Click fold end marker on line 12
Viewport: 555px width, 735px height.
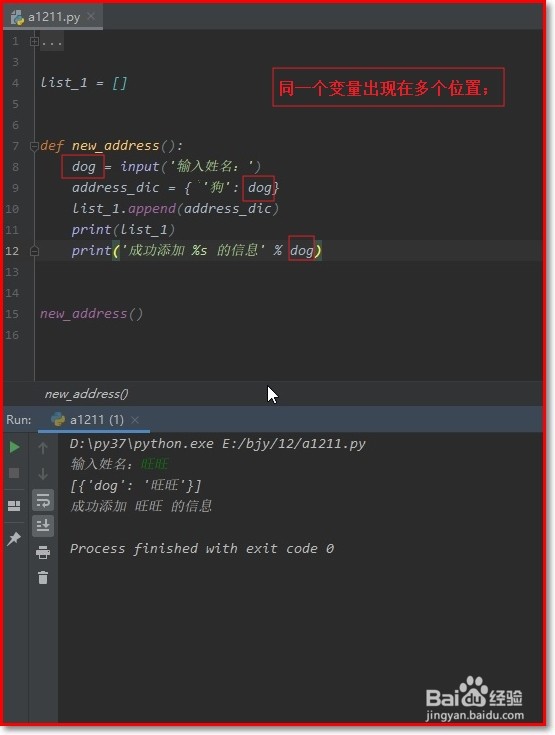[x=34, y=251]
